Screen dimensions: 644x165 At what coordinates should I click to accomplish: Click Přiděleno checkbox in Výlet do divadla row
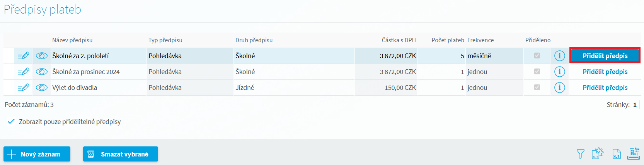pyautogui.click(x=537, y=88)
